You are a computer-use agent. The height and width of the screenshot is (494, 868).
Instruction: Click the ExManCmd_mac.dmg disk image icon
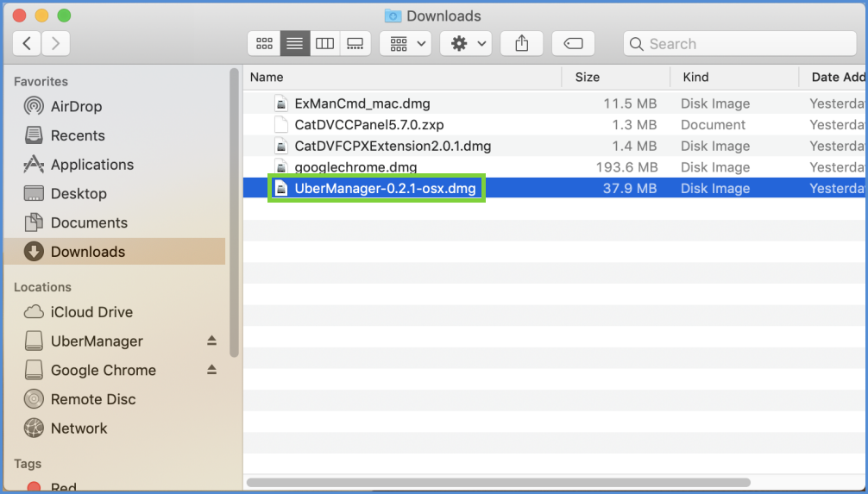pyautogui.click(x=281, y=103)
